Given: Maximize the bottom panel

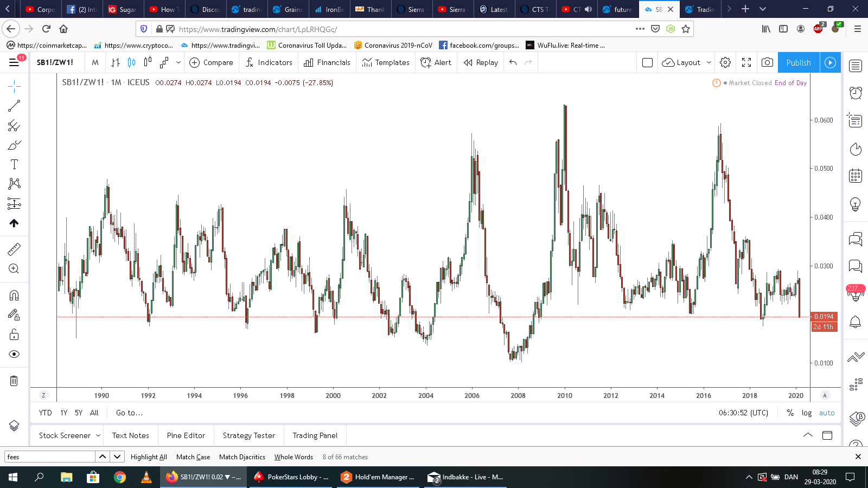Looking at the screenshot, I should pos(827,435).
